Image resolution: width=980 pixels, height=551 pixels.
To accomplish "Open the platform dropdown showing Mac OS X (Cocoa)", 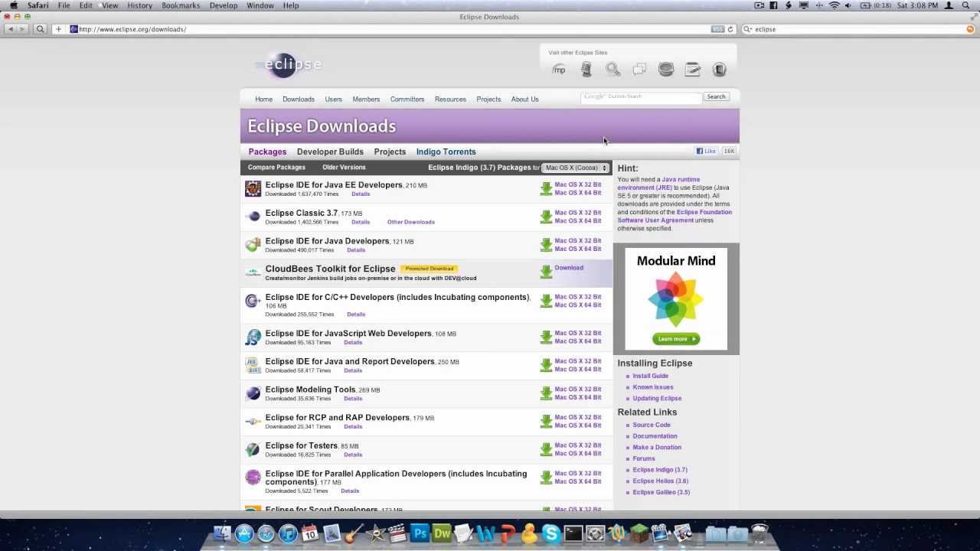I will [576, 168].
